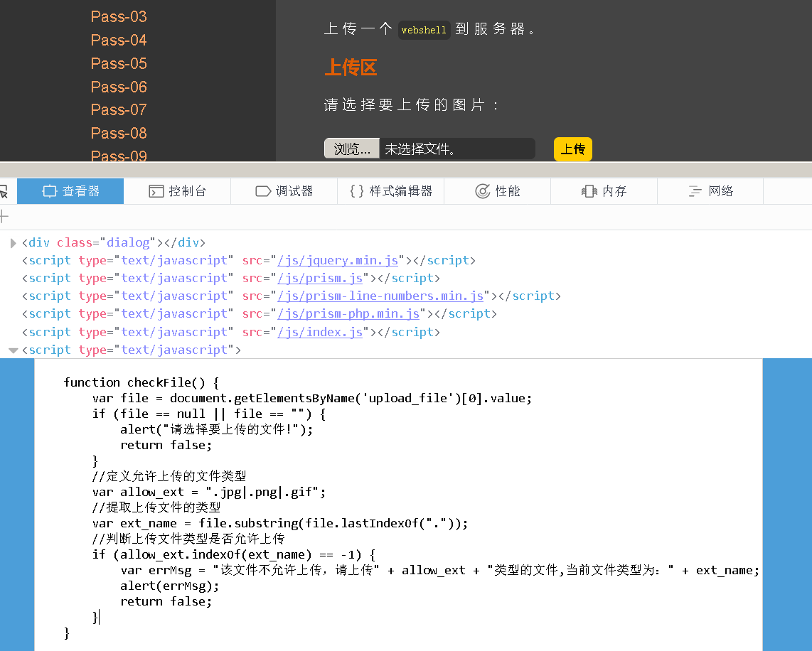Screen dimensions: 812x651
Task: Navigate to the Pass-05 level
Action: click(118, 63)
